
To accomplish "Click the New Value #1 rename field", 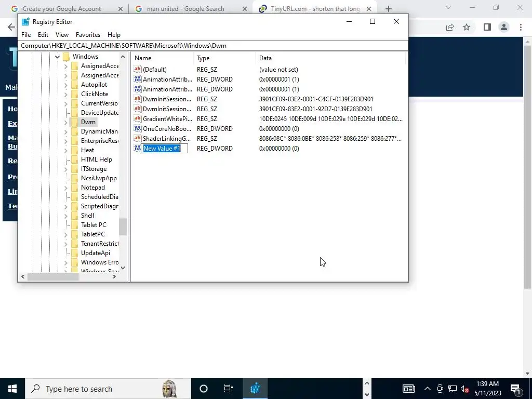I will coord(165,148).
